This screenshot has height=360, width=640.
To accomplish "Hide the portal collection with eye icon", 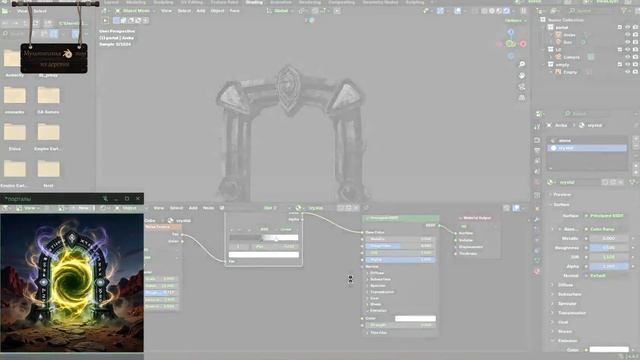I will coord(628,27).
